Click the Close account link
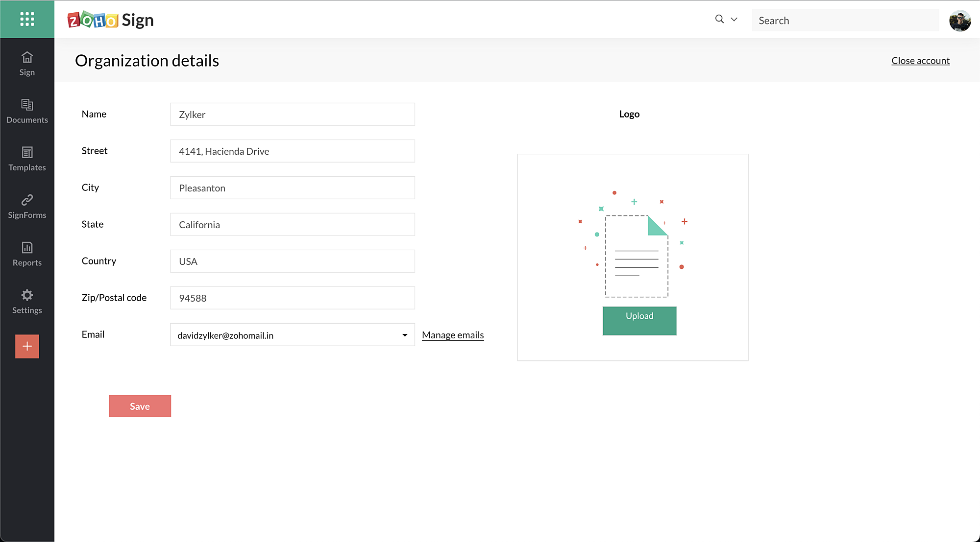 [920, 61]
